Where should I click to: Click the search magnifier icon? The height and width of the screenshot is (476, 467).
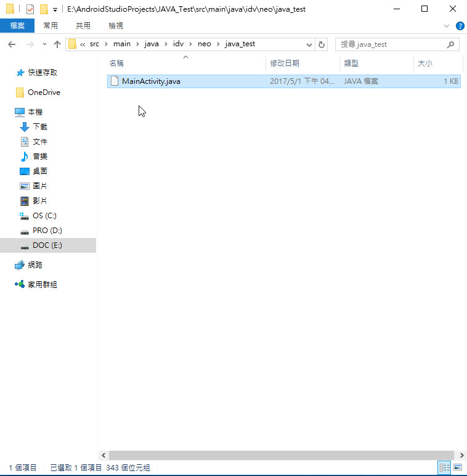point(450,44)
